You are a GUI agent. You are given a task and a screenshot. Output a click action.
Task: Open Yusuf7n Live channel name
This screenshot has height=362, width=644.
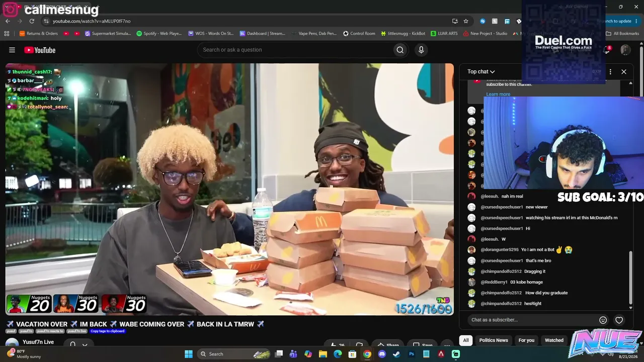[x=38, y=342]
